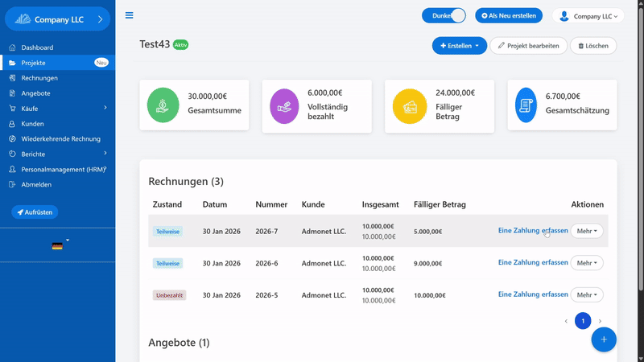
Task: Click the user avatar icon
Action: click(564, 16)
